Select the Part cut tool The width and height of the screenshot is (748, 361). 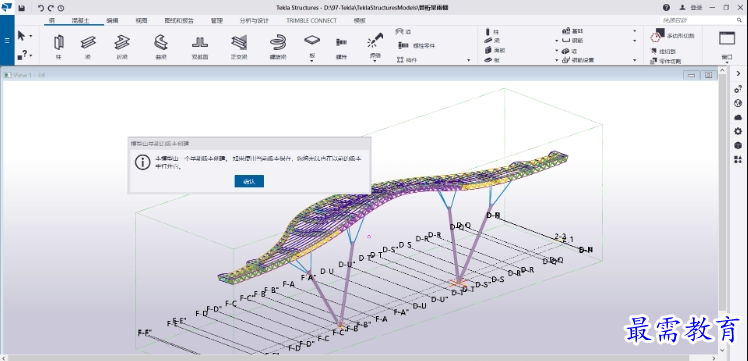[x=666, y=61]
